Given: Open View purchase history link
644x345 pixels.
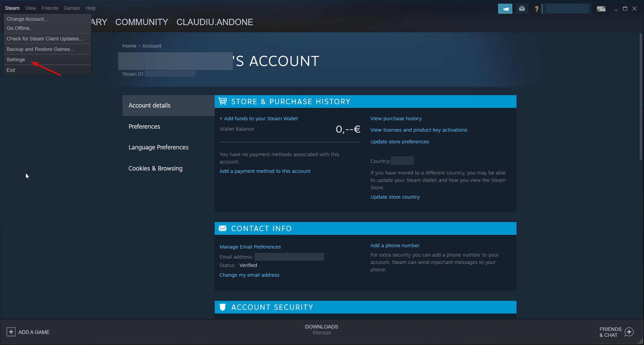Looking at the screenshot, I should click(396, 119).
